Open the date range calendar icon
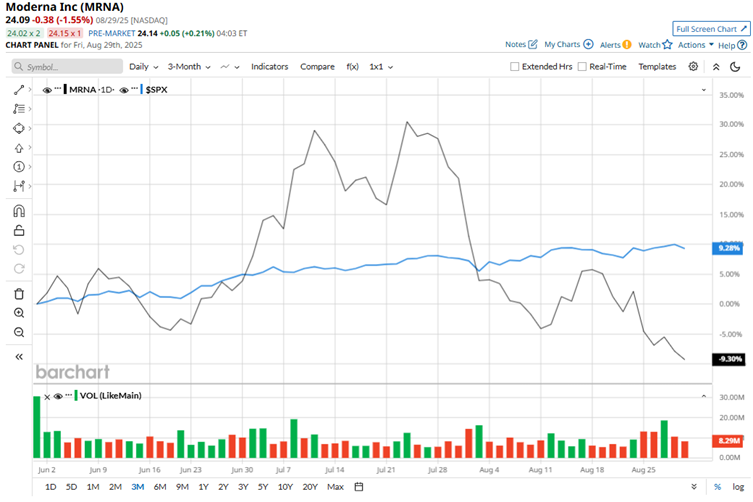This screenshot has width=753, height=502. point(359,487)
